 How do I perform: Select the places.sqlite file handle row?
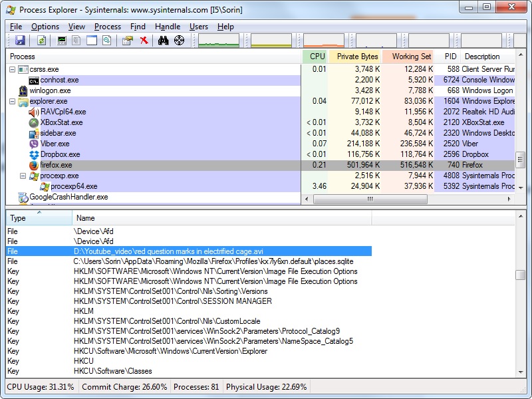tap(189, 261)
